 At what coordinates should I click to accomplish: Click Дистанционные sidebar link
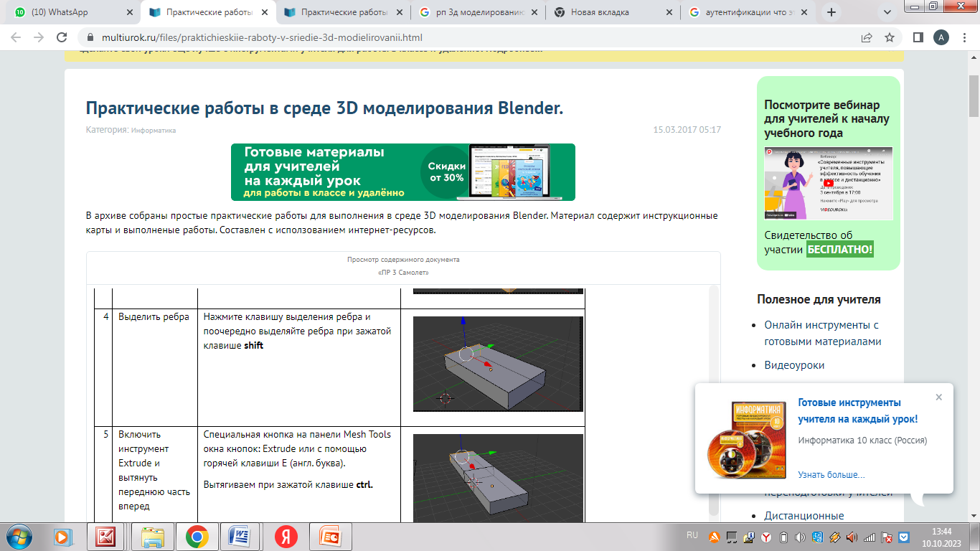(804, 515)
